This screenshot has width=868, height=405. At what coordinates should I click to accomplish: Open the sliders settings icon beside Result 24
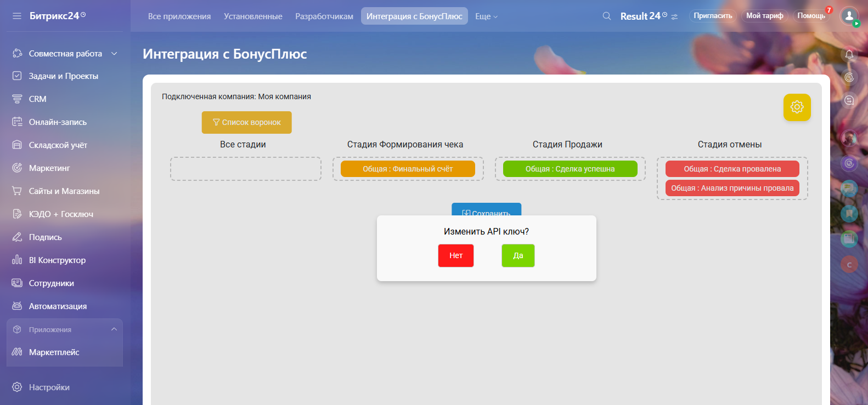[674, 17]
